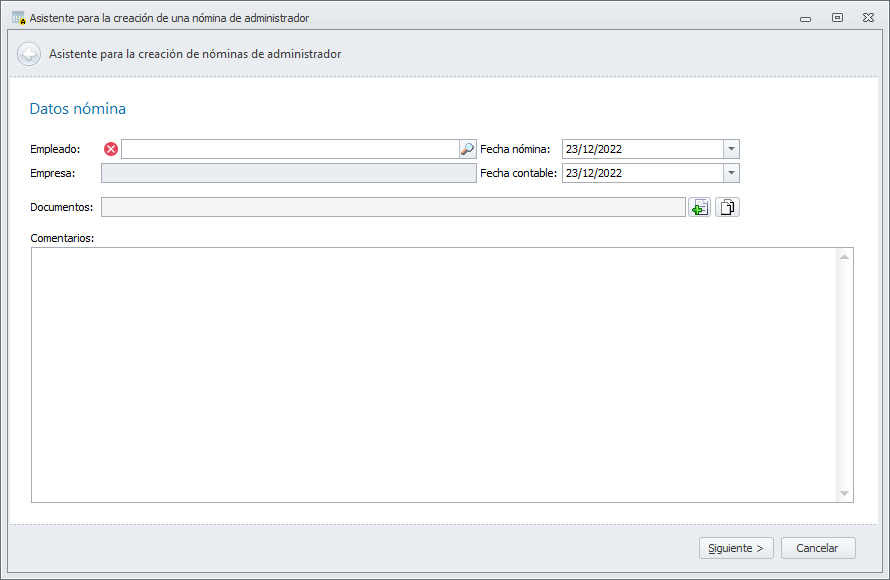Click the Comentarios: label

pyautogui.click(x=62, y=238)
